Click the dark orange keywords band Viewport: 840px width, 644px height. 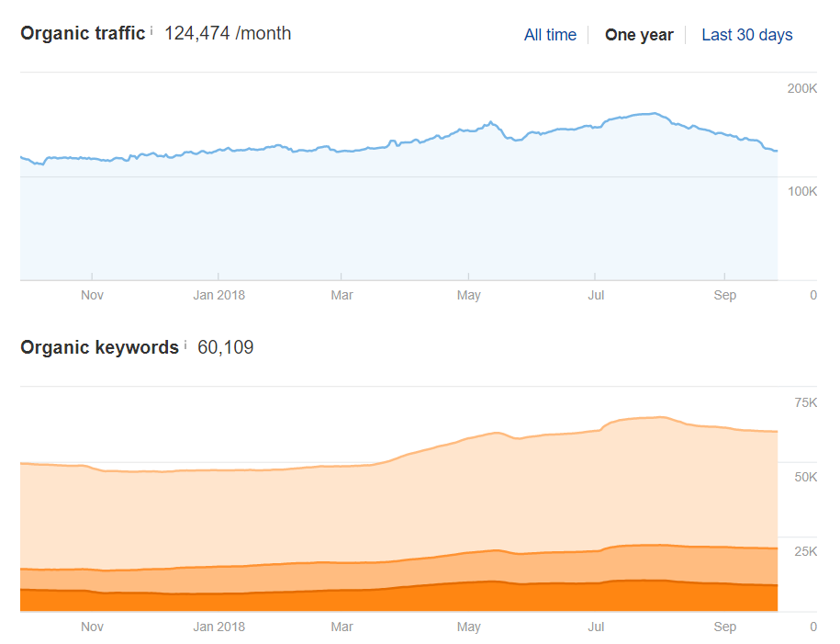pyautogui.click(x=398, y=601)
